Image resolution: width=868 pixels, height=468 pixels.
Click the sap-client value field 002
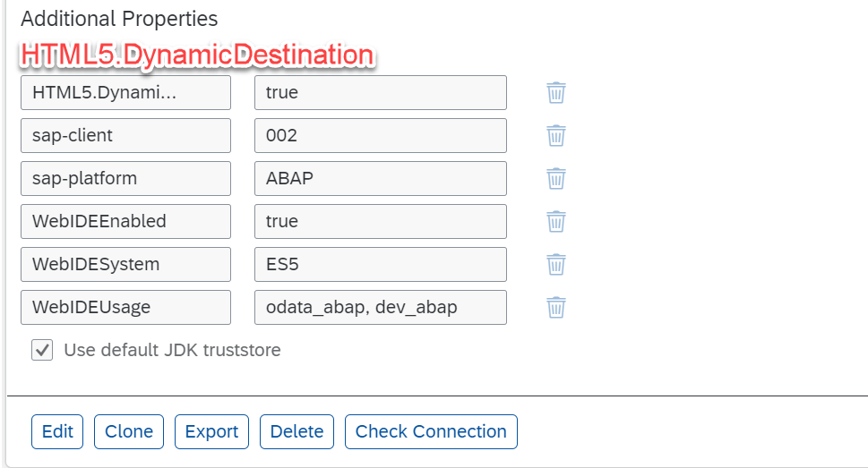[x=381, y=135]
